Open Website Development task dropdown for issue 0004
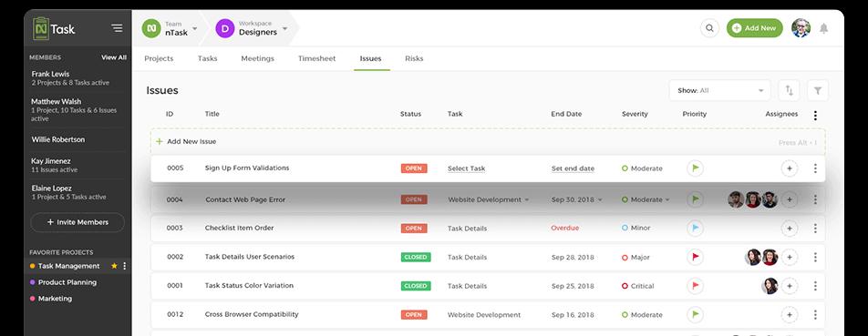This screenshot has height=336, width=868. click(488, 199)
